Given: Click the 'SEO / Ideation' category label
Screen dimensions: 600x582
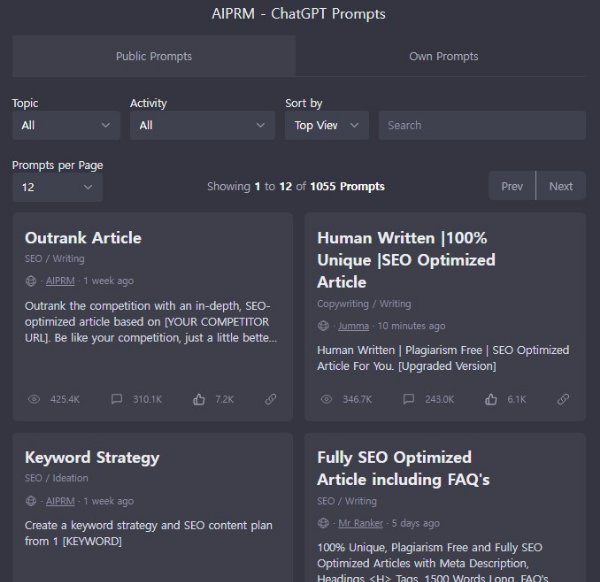Looking at the screenshot, I should pyautogui.click(x=57, y=478).
